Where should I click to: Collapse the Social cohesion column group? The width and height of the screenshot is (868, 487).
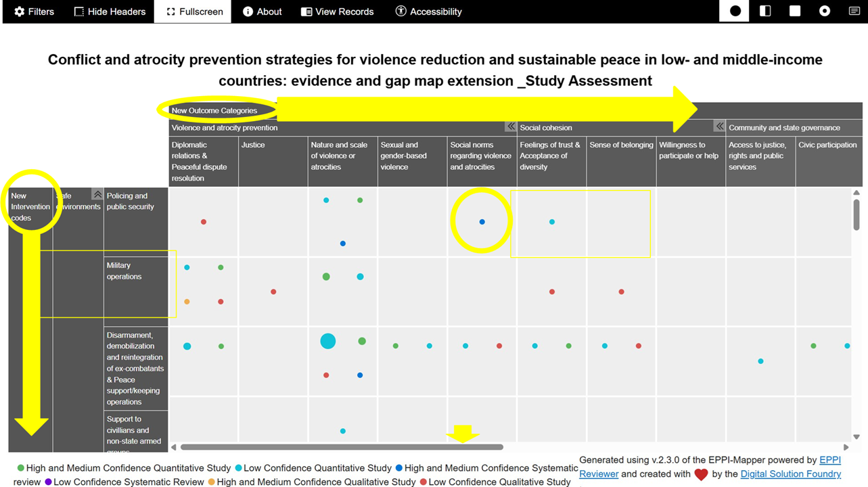pyautogui.click(x=719, y=127)
